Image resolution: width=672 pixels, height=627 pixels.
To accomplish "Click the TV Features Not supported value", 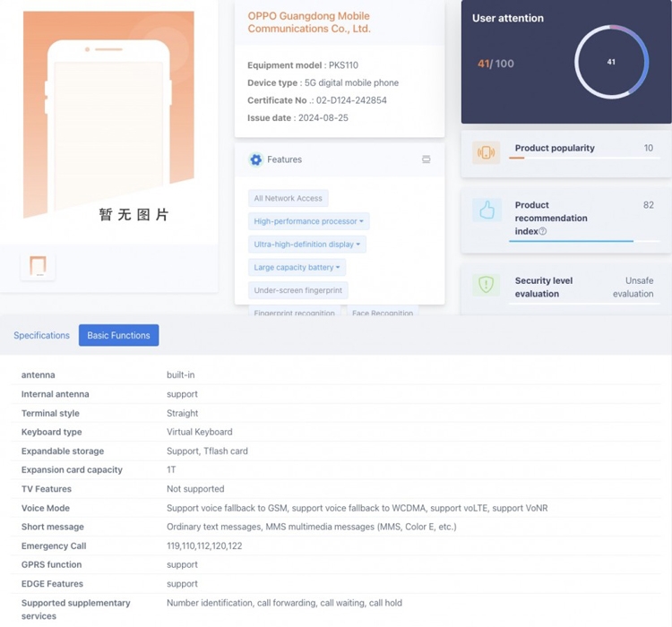I will [195, 489].
